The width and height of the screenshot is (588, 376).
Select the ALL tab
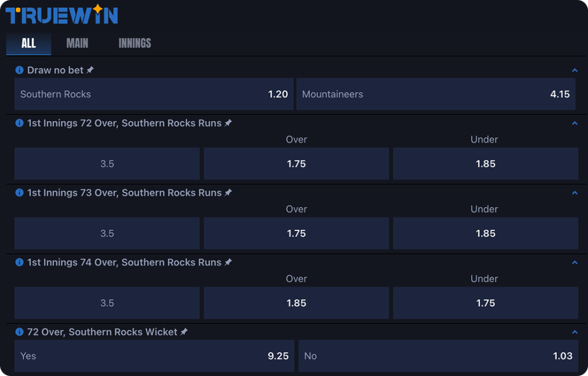click(x=28, y=43)
